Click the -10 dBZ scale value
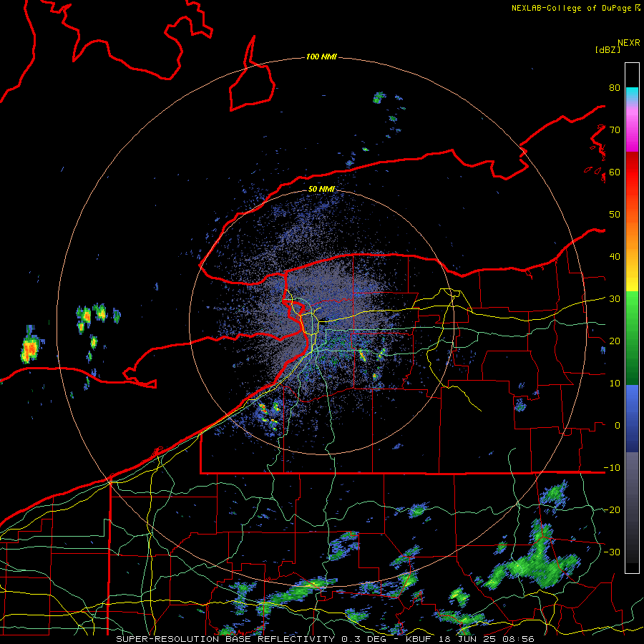 [612, 467]
